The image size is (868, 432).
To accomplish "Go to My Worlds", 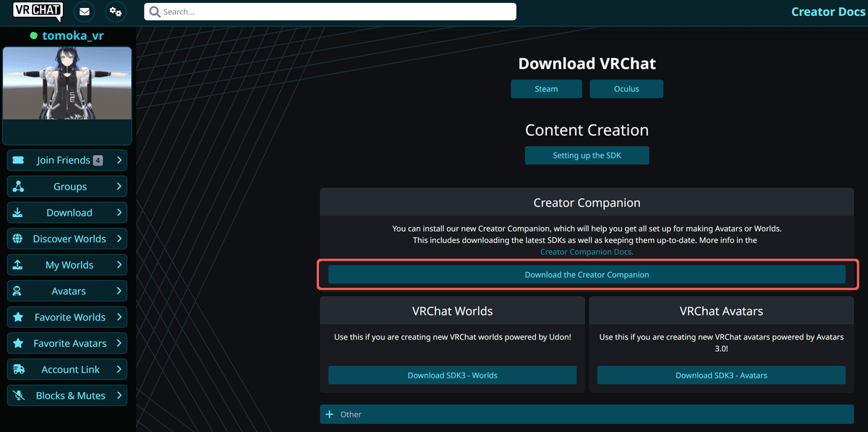I will click(x=67, y=264).
